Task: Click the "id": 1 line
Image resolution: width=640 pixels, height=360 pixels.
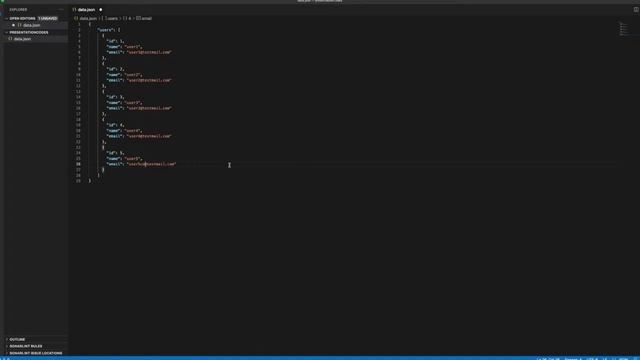Action: tap(116, 41)
